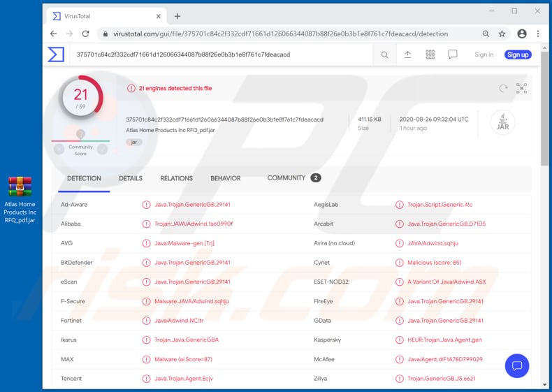The height and width of the screenshot is (392, 552).
Task: Click the blue chat widget button
Action: pos(517,365)
